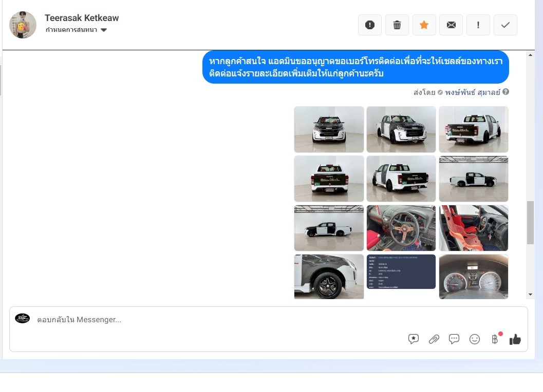
Task: Click the Teerasak Ketkeaw name
Action: point(82,18)
